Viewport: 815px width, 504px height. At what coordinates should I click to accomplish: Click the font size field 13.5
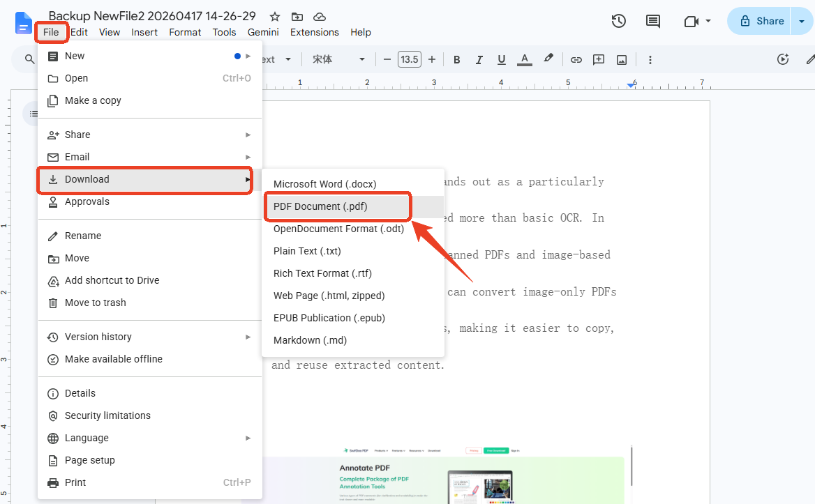click(410, 60)
